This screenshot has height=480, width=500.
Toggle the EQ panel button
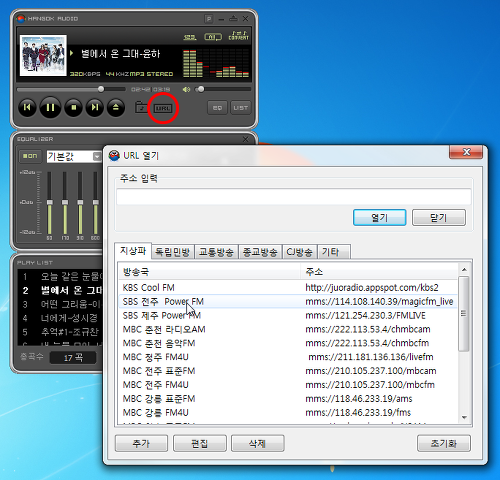[217, 108]
